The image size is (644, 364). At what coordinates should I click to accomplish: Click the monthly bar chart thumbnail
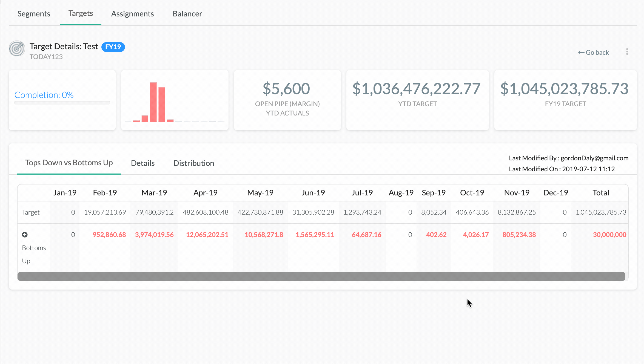tap(175, 100)
